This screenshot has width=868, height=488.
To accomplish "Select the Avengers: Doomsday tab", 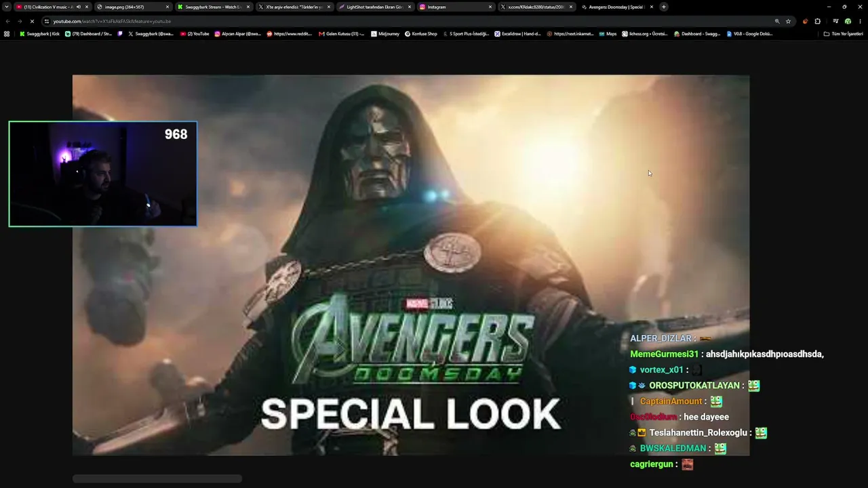I will click(x=616, y=7).
